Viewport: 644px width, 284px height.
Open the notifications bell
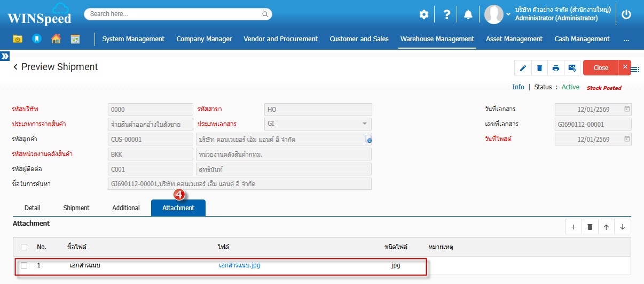tap(468, 14)
